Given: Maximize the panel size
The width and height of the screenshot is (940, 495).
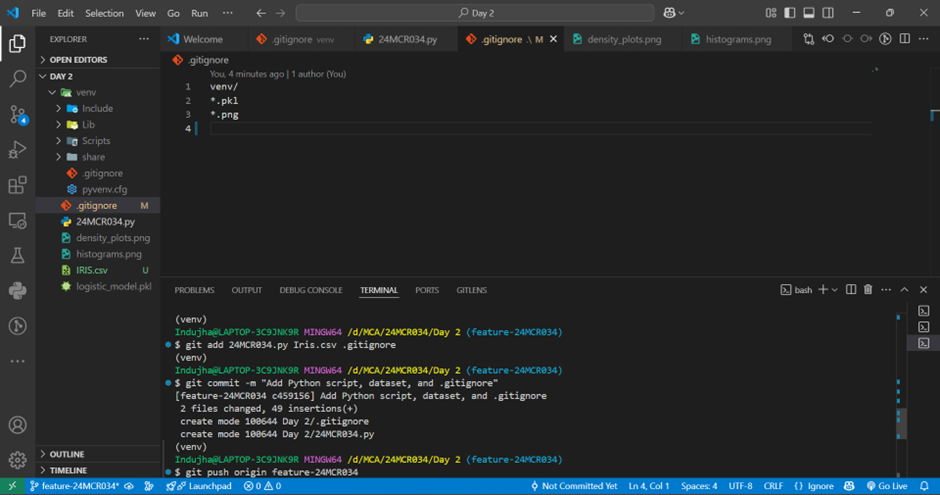Looking at the screenshot, I should (x=905, y=289).
